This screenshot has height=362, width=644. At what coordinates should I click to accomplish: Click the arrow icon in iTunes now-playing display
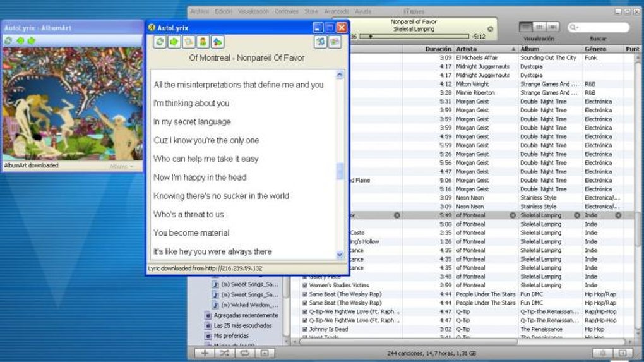coord(491,29)
